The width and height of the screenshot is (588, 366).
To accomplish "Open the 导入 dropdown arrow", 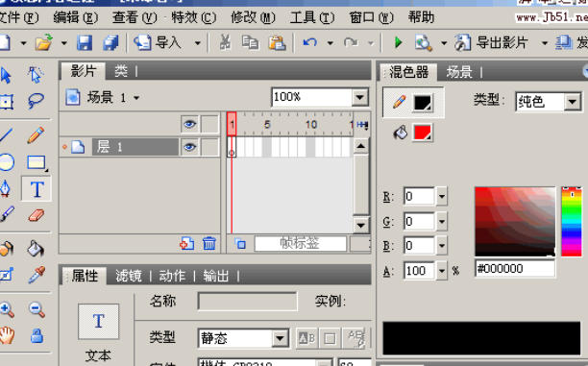I will pyautogui.click(x=197, y=43).
